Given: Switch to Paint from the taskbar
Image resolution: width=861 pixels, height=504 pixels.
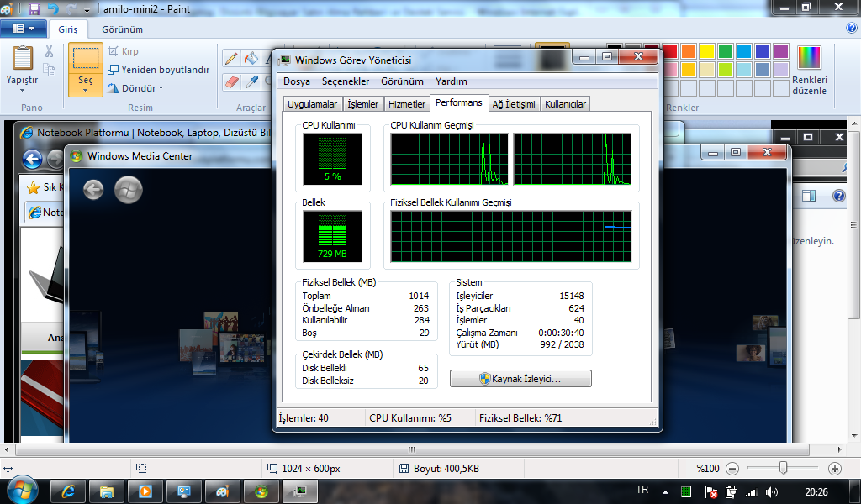Looking at the screenshot, I should click(x=222, y=492).
